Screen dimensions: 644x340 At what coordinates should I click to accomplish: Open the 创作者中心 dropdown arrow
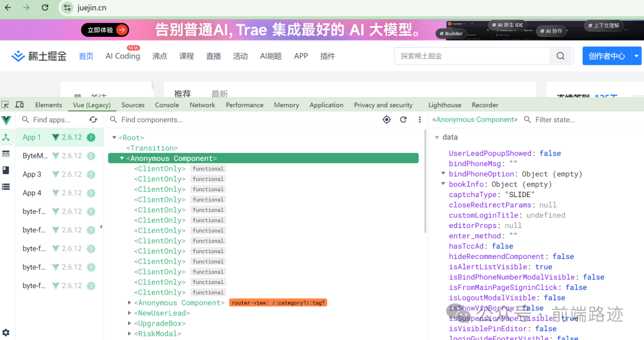tap(636, 56)
